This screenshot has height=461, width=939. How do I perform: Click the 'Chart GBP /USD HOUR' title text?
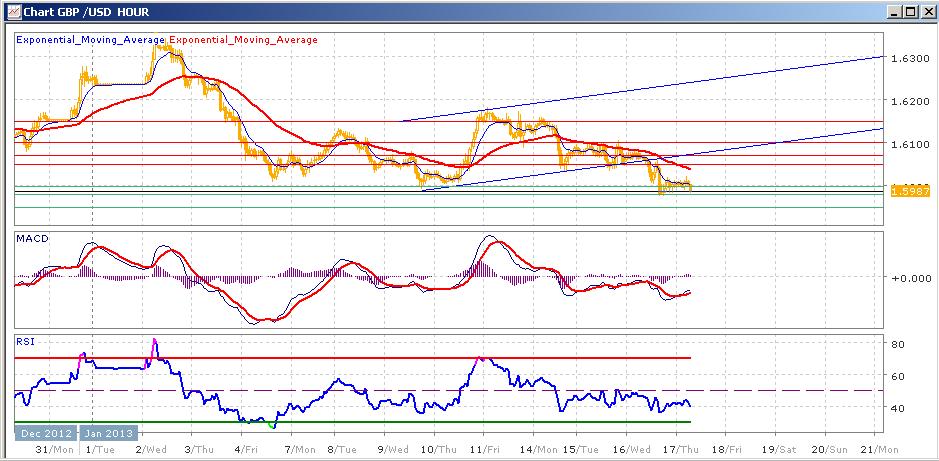pos(86,12)
